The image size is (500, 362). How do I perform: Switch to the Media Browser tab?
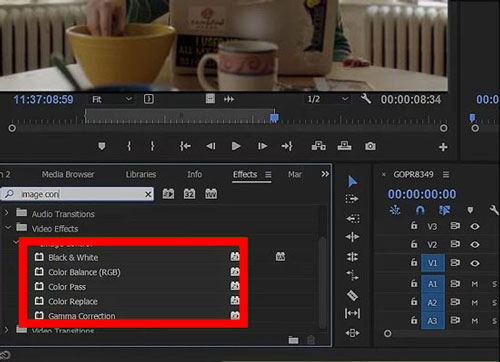(68, 174)
